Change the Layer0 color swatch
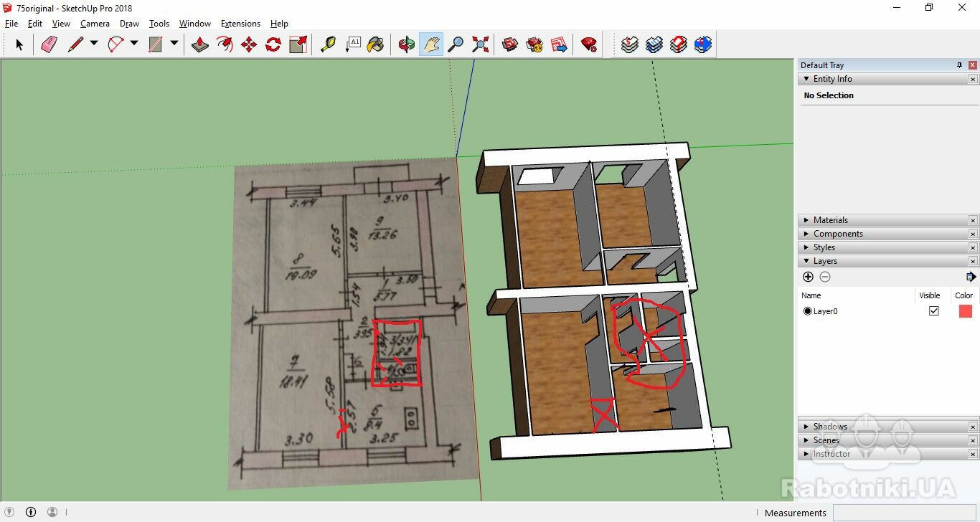Viewport: 980px width, 522px height. 965,311
